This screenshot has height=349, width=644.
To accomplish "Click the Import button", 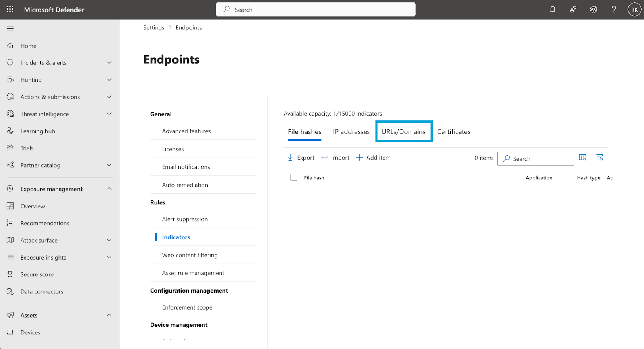I will tap(335, 158).
